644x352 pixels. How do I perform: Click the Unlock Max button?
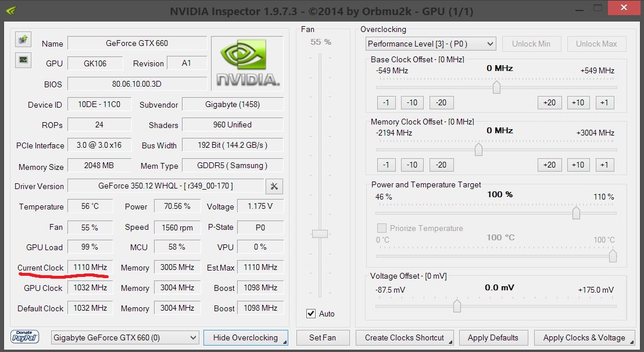pyautogui.click(x=596, y=44)
